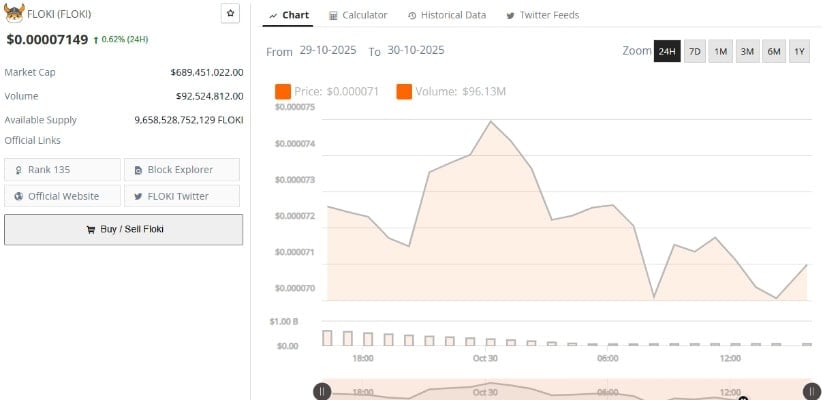Click the chart line icon in Chart tab
Image resolution: width=825 pixels, height=400 pixels.
(x=273, y=16)
